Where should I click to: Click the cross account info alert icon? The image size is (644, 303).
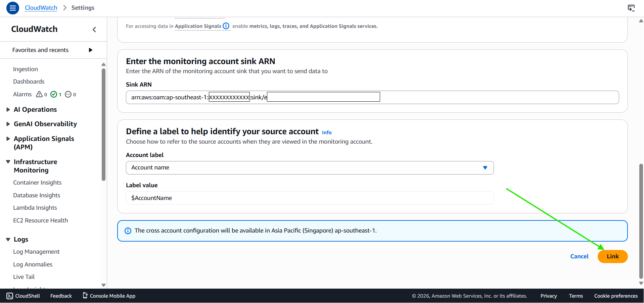tap(128, 231)
